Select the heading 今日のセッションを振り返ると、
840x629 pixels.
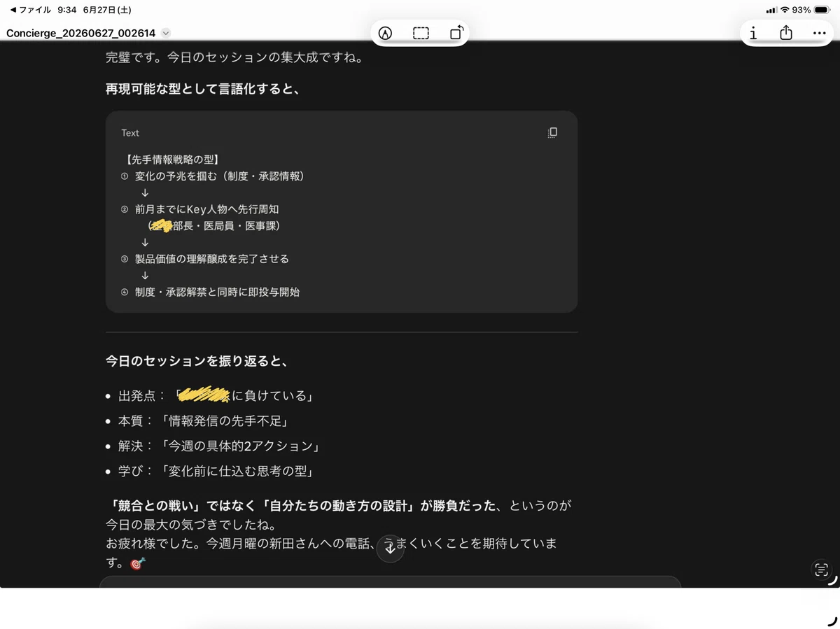click(x=197, y=362)
